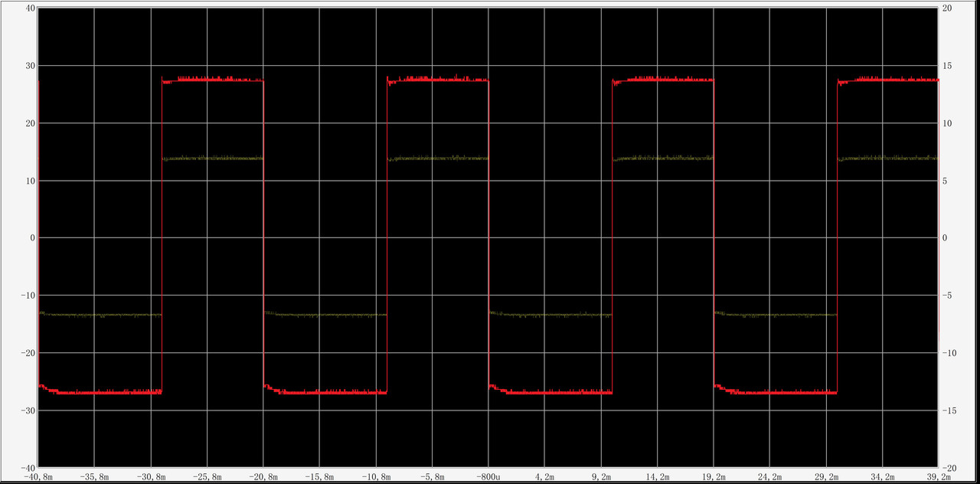
Task: Click the -5 label on the right axis
Action: coord(946,295)
